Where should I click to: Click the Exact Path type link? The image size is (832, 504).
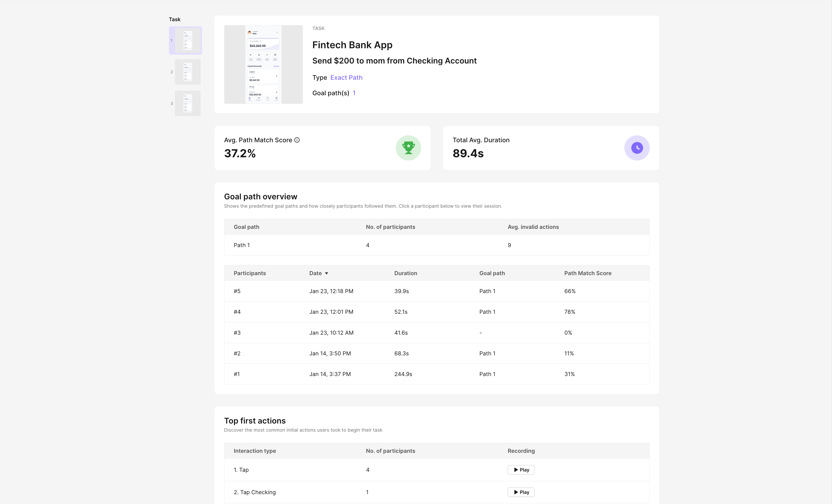coord(346,78)
